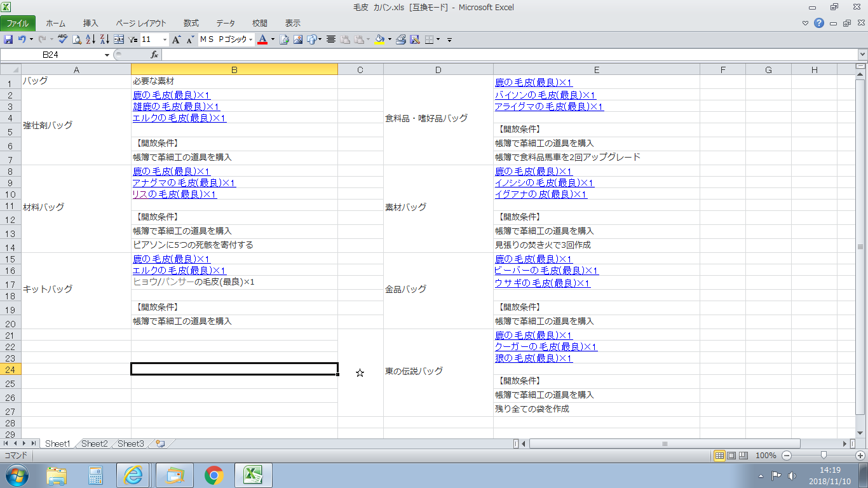The image size is (868, 488).
Task: Open link クーガーの毛皮(最良)×1
Action: [x=546, y=347]
